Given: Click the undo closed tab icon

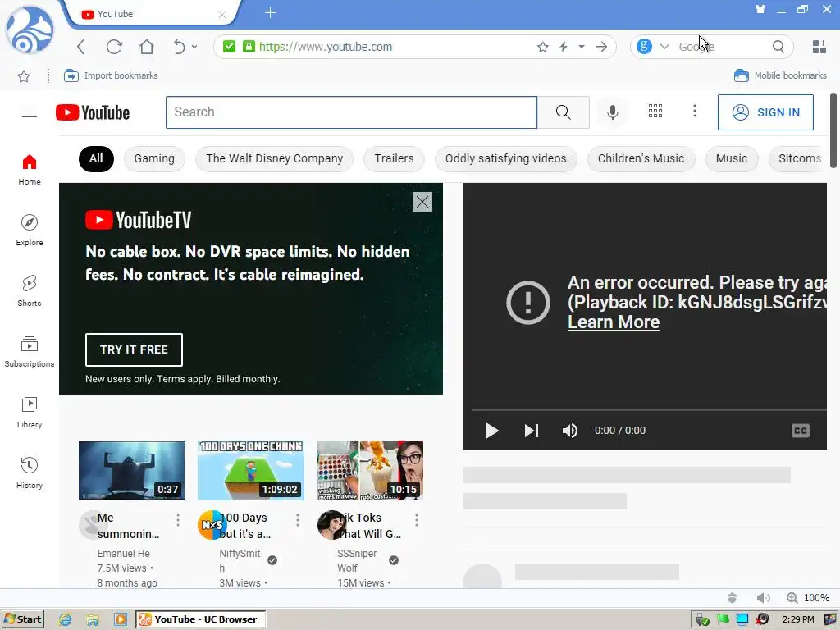Looking at the screenshot, I should [179, 47].
